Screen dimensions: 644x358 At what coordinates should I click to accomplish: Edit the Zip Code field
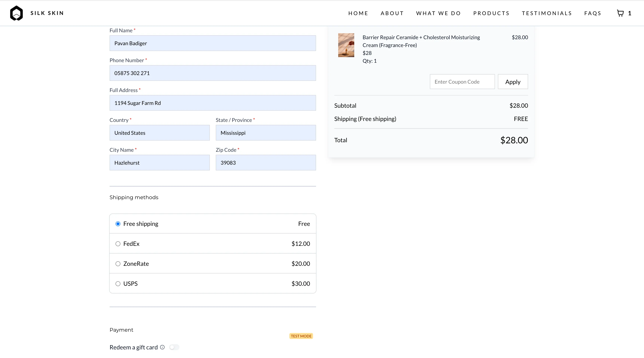click(266, 163)
